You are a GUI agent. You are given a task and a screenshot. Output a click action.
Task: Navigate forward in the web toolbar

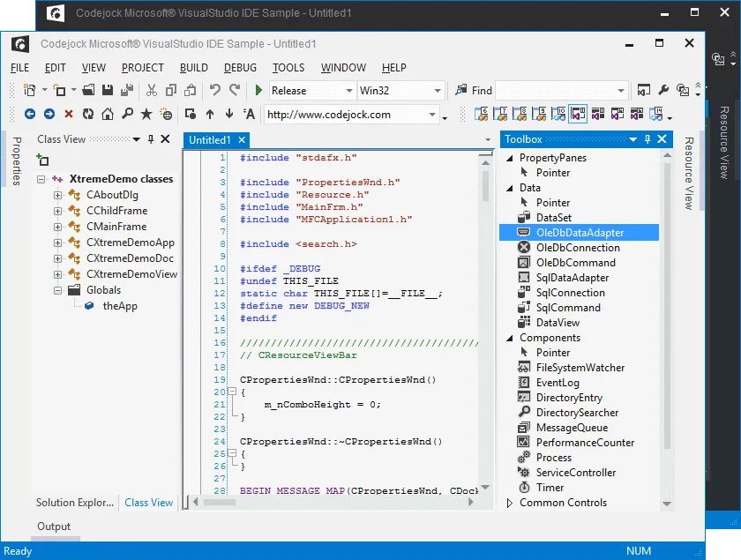(49, 114)
